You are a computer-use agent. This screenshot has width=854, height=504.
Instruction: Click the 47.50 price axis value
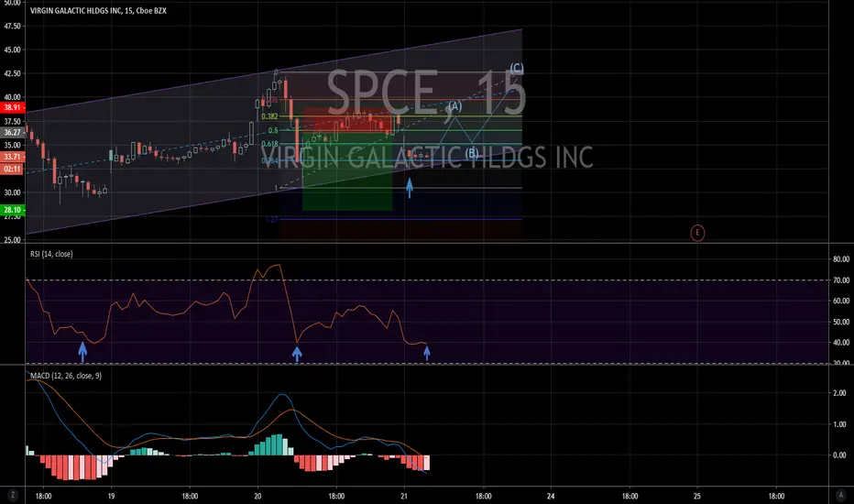[x=12, y=27]
